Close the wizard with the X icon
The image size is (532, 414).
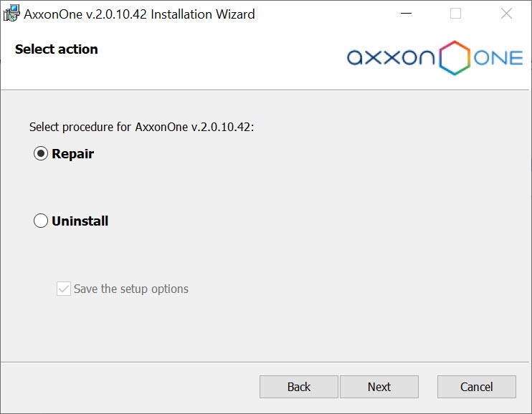[506, 14]
